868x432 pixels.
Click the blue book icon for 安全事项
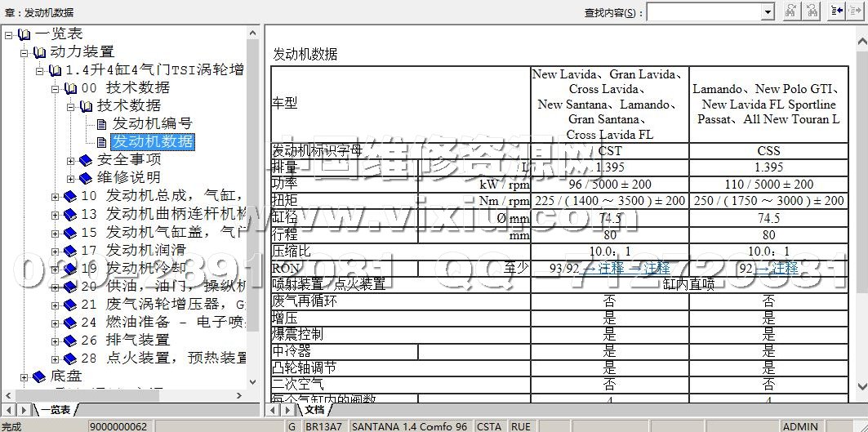coord(86,160)
